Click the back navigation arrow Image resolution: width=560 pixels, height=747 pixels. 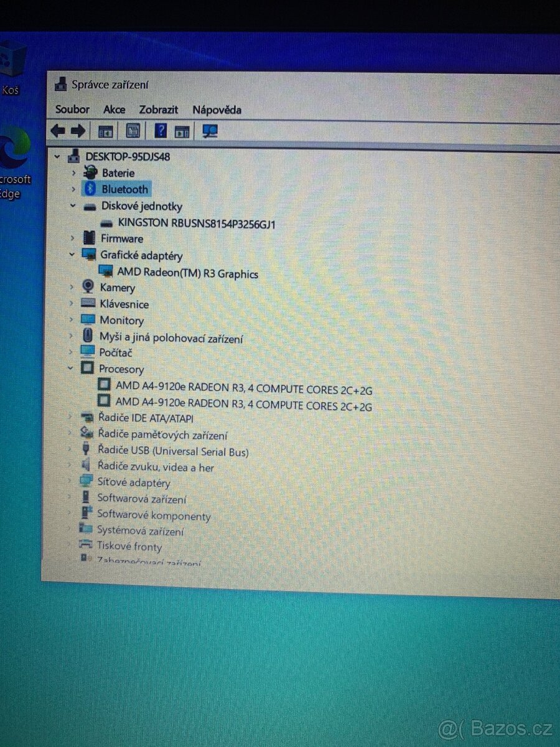click(58, 130)
